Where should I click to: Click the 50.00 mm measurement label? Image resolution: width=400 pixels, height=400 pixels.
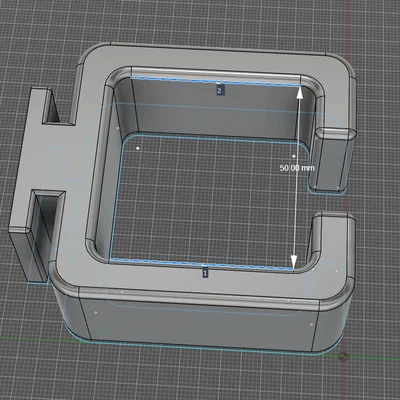tap(297, 168)
